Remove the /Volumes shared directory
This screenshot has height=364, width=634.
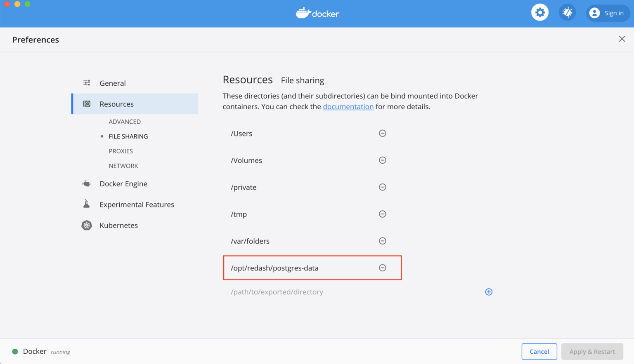coord(382,160)
